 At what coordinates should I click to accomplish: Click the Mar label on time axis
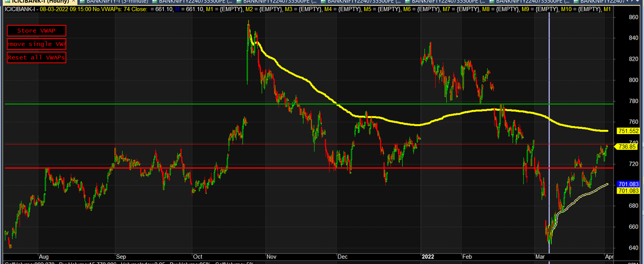click(539, 257)
